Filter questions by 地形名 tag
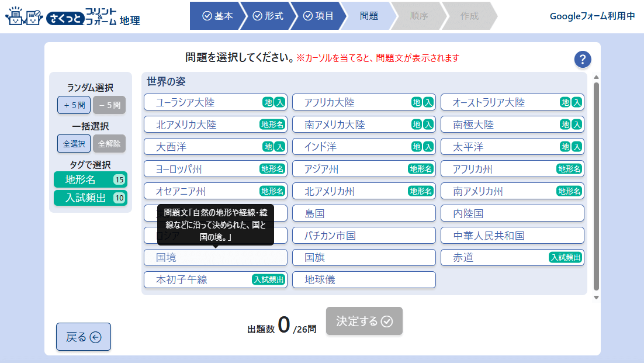Viewport: 644px width, 363px height. (90, 179)
